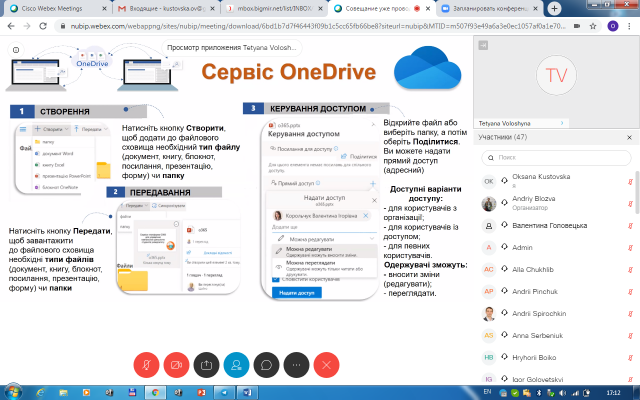The width and height of the screenshot is (640, 400).
Task: Click the 17:12 taskbar clock
Action: click(613, 393)
